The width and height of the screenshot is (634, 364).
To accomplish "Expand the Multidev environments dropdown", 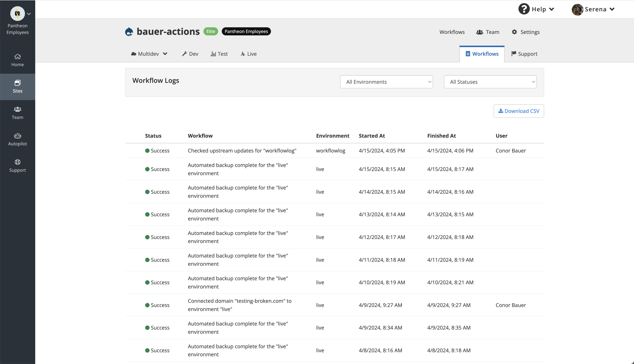I will pyautogui.click(x=149, y=54).
